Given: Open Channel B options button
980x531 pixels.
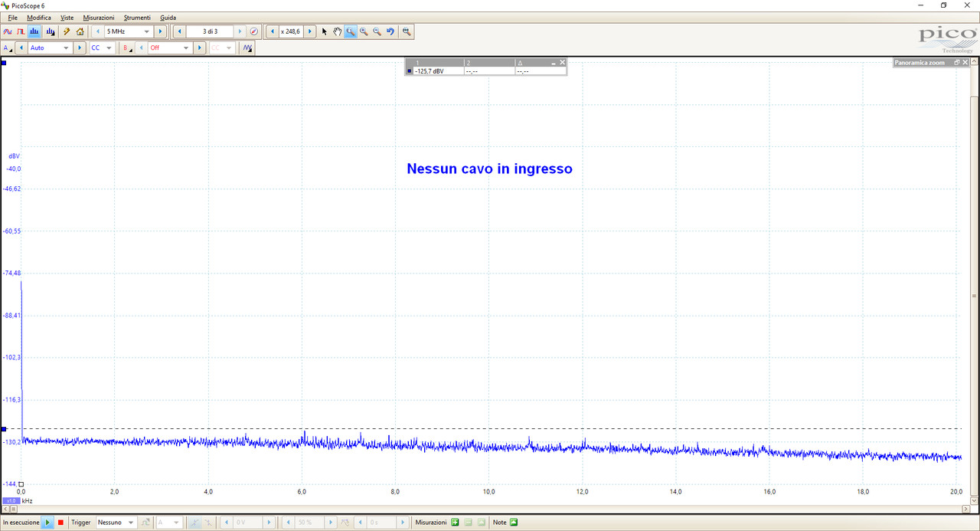Looking at the screenshot, I should point(126,48).
